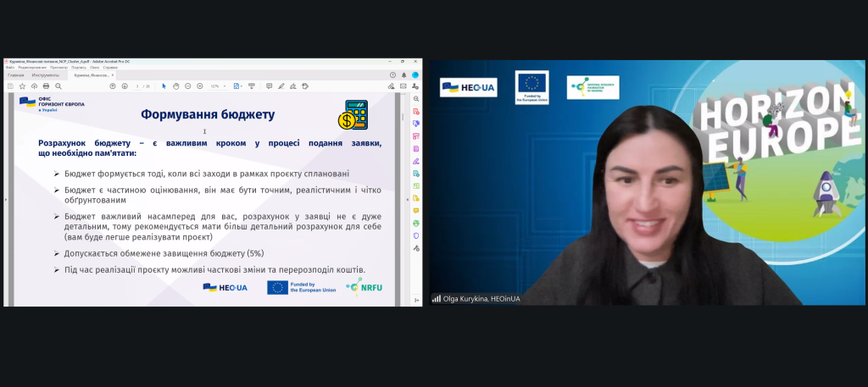Go to the previous page using up arrow
868x387 pixels.
[113, 86]
